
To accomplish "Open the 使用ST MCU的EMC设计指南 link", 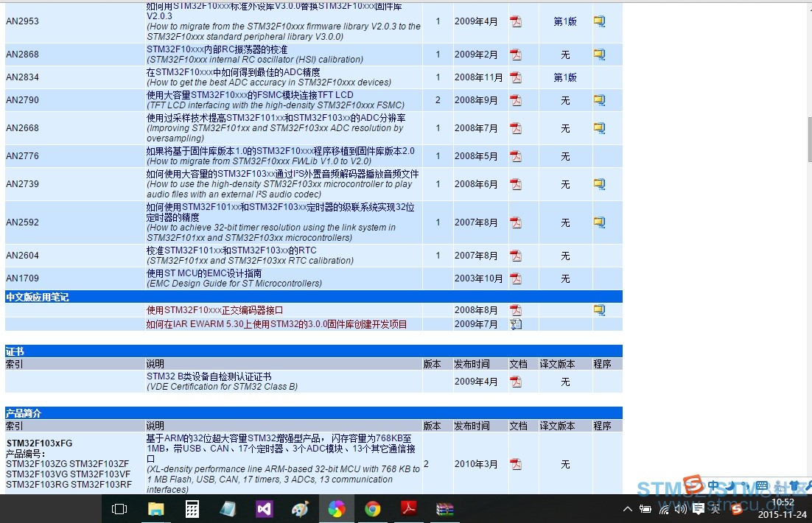I will (x=204, y=273).
